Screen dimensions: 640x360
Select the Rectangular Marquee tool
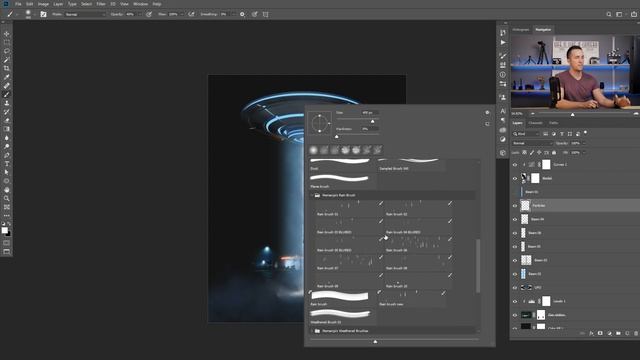point(7,42)
